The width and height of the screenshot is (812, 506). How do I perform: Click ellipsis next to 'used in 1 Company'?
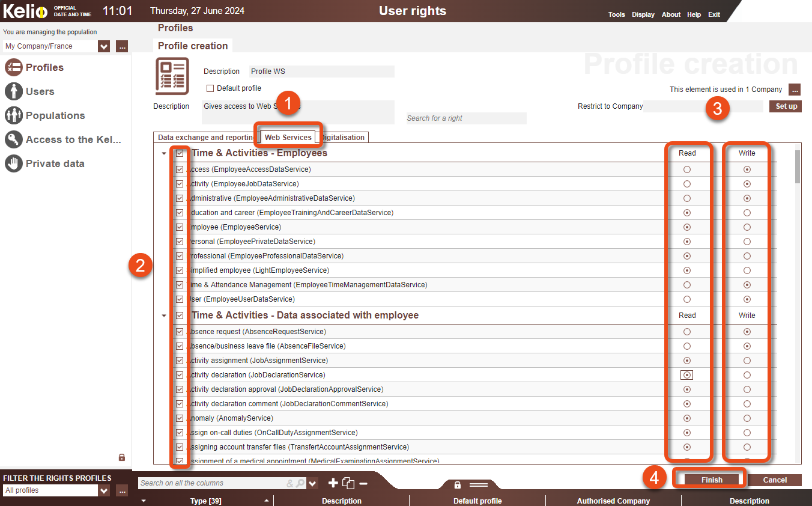pos(795,90)
